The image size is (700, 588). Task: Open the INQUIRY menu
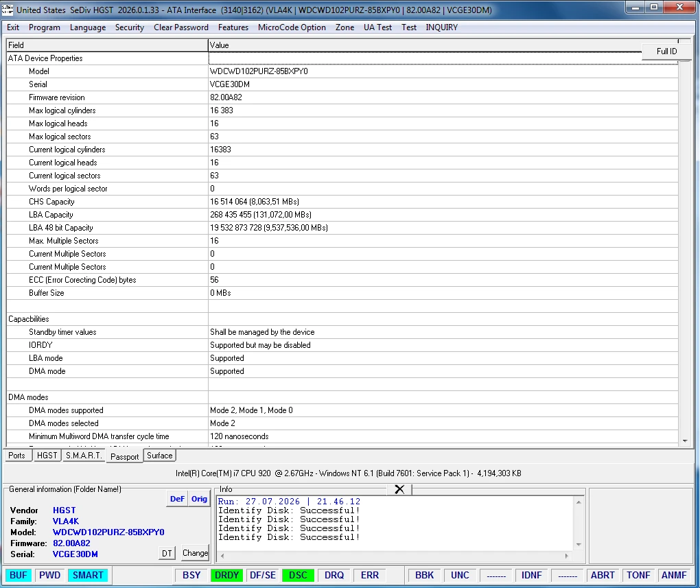pyautogui.click(x=441, y=27)
